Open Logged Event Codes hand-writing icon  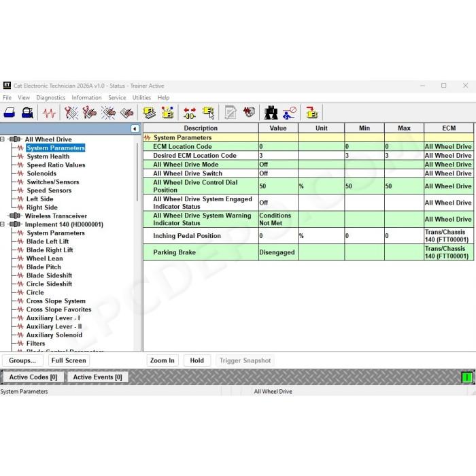tap(127, 113)
